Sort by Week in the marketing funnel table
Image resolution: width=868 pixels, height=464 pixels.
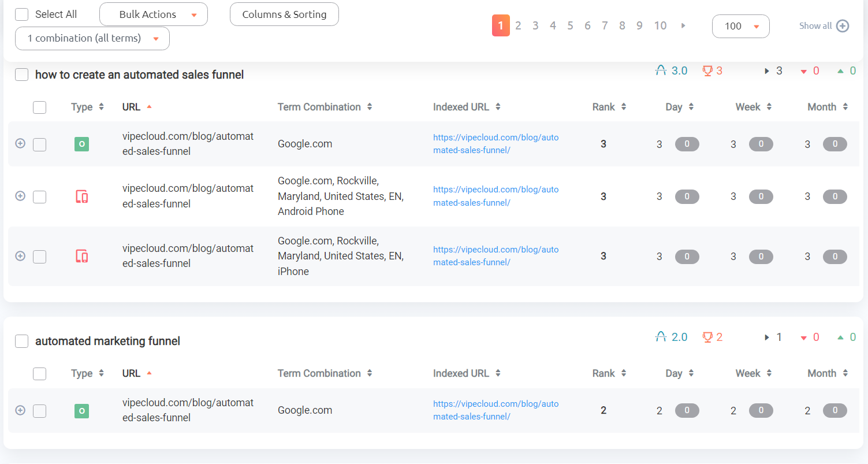(x=754, y=373)
